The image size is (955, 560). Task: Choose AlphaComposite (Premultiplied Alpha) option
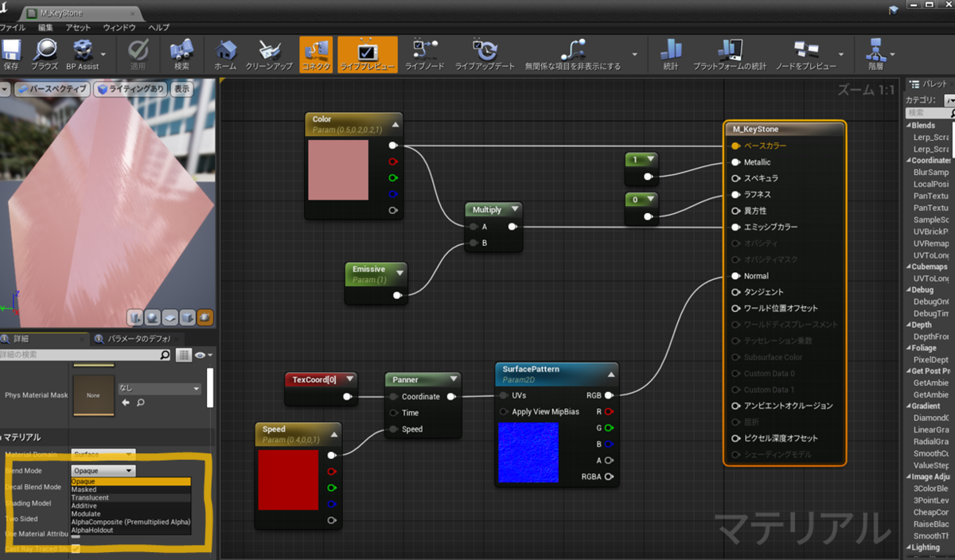[x=131, y=522]
